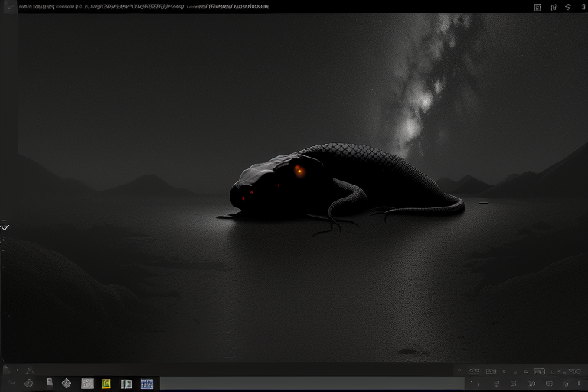Click the light gray square thumbnail icon in the bottom bar
Image resolution: width=588 pixels, height=392 pixels.
tap(87, 384)
